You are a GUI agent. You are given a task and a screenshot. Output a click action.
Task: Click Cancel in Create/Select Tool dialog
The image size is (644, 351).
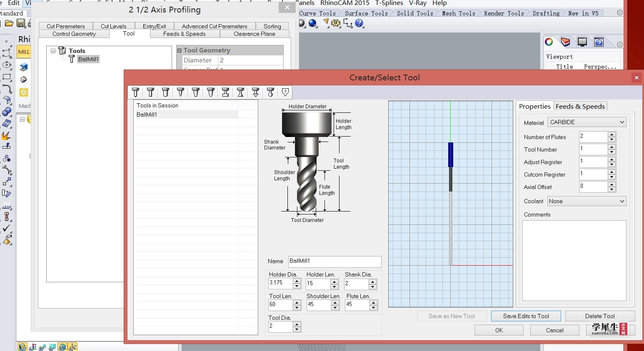coord(555,330)
